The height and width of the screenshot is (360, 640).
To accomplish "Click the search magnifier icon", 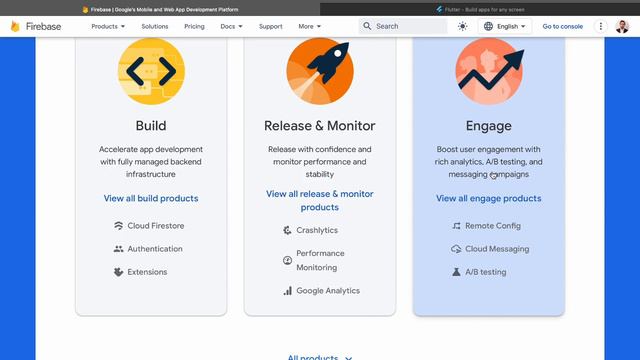I will point(367,26).
